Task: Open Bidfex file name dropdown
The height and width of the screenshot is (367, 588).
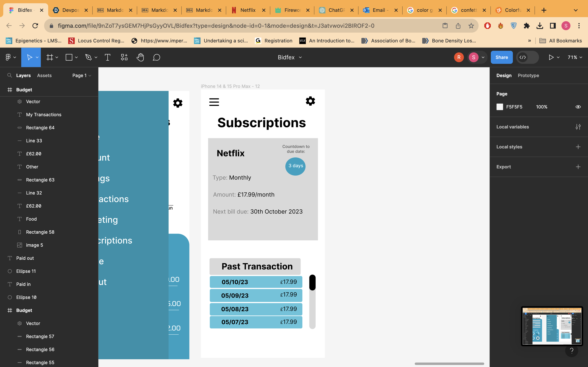Action: click(290, 57)
